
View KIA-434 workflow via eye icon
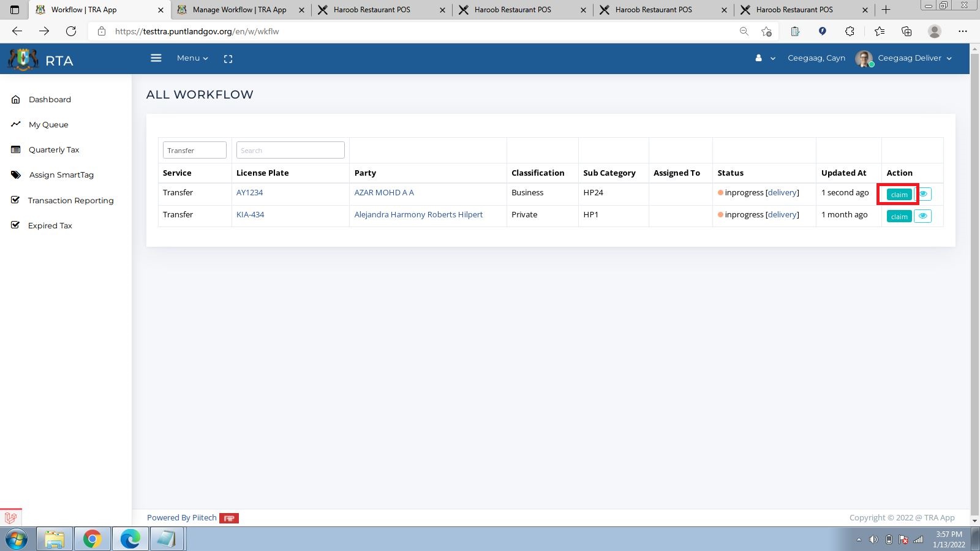click(x=922, y=216)
